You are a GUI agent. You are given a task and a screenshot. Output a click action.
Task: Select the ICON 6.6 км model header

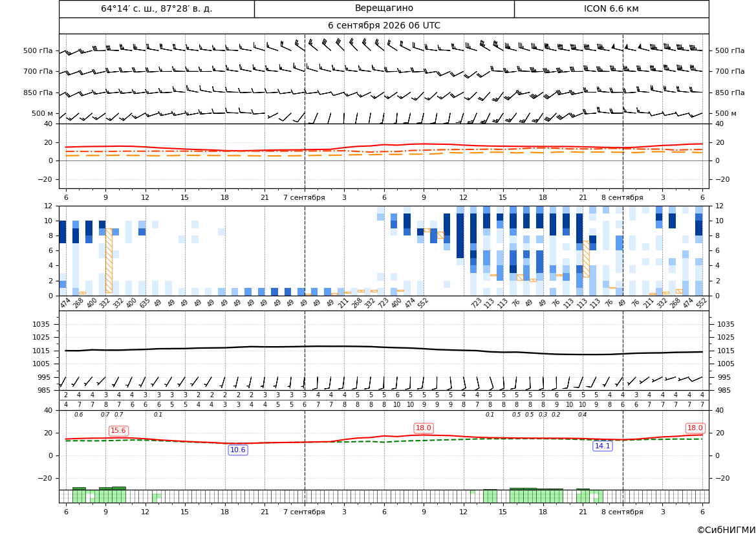coord(611,8)
